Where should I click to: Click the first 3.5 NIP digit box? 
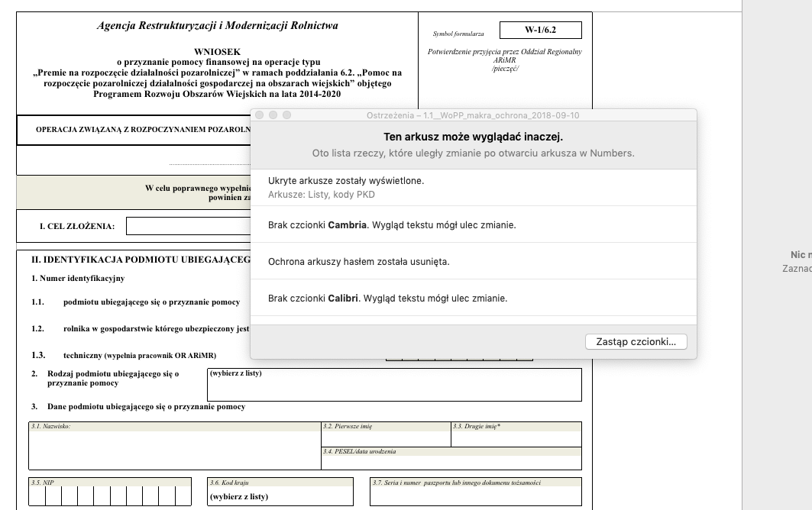37,496
